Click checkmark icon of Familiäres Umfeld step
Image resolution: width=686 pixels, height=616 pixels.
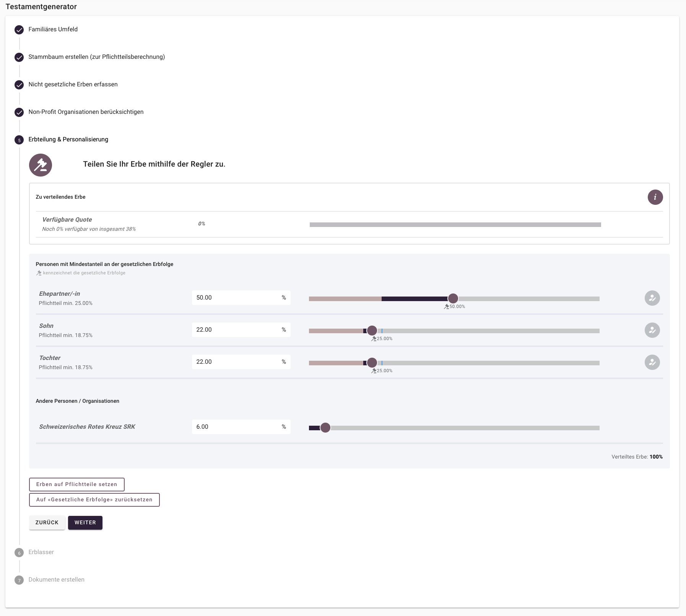(19, 30)
